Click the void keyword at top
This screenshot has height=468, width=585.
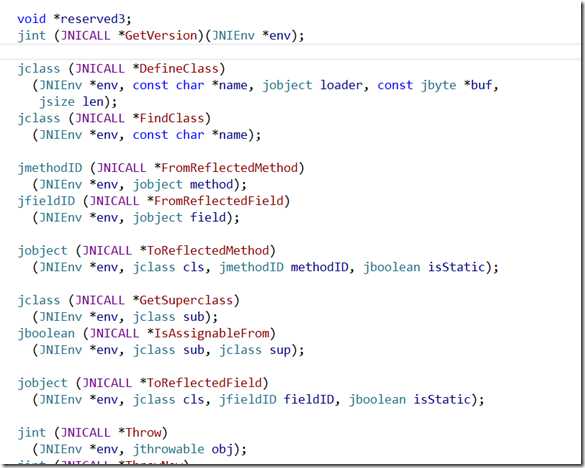32,19
